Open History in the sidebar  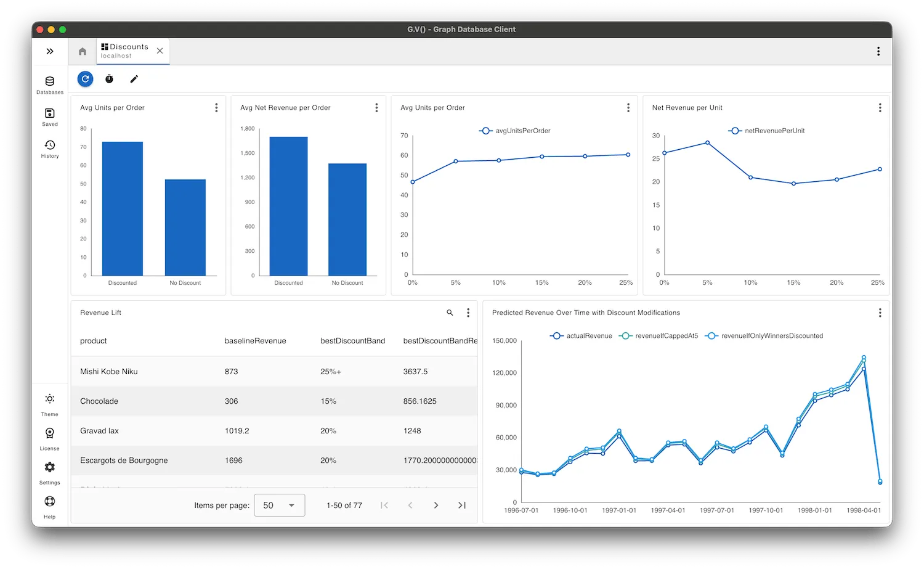click(x=50, y=149)
